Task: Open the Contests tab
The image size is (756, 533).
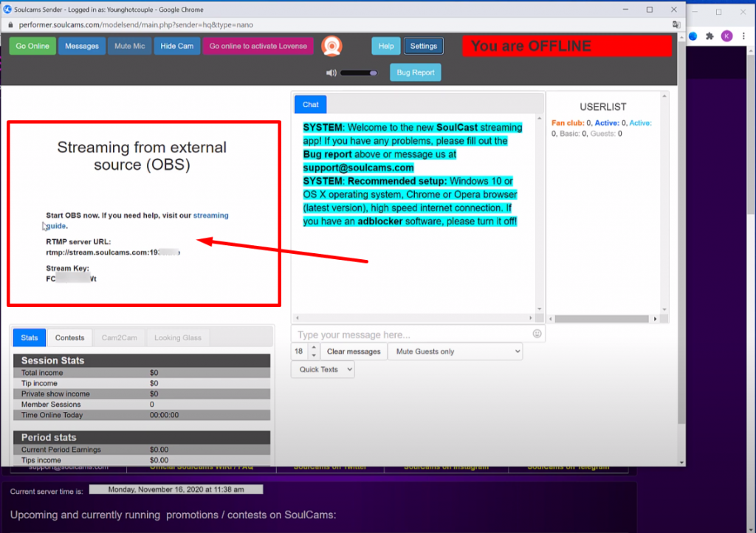Action: point(69,338)
